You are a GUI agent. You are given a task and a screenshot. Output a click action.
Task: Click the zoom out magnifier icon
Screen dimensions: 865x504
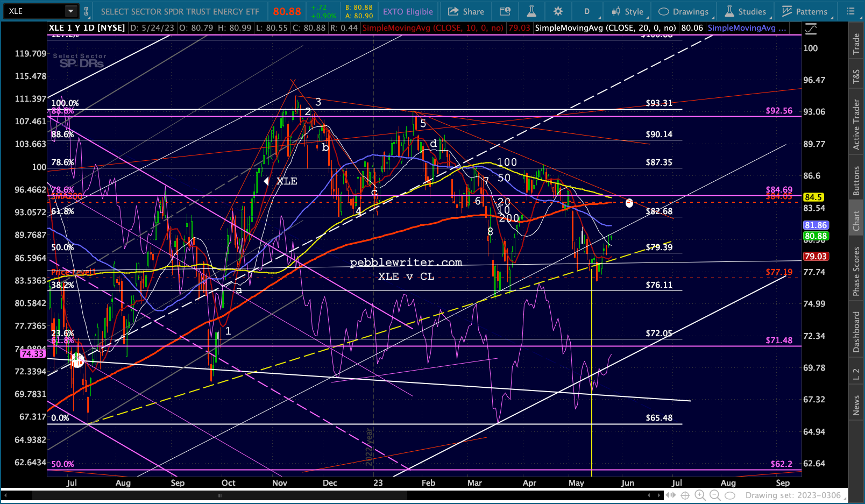[714, 495]
